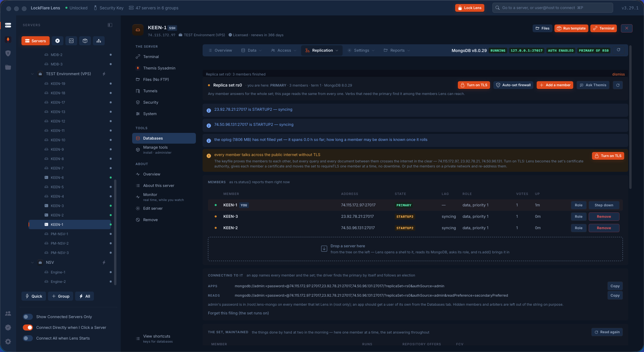Click info icon on oplog notice

pyautogui.click(x=209, y=141)
